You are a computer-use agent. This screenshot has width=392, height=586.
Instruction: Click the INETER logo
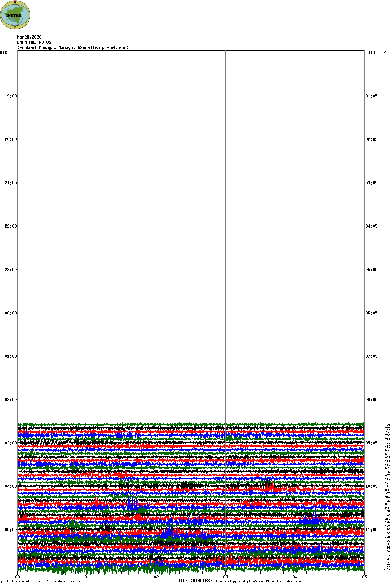[15, 15]
